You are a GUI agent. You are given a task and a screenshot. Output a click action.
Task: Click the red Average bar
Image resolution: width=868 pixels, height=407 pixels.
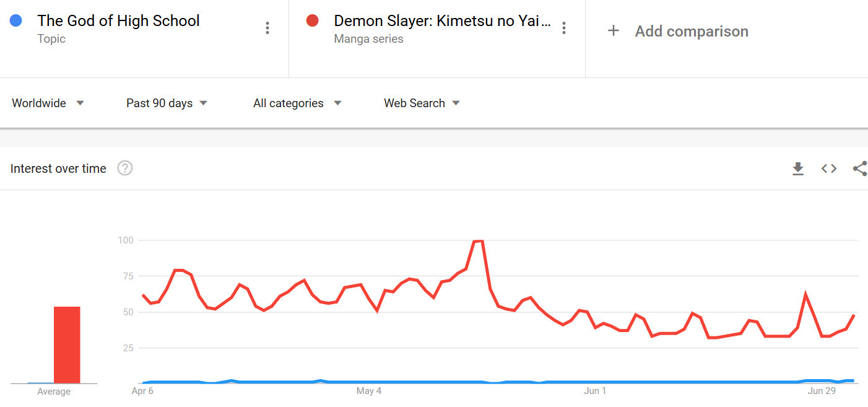pos(67,345)
